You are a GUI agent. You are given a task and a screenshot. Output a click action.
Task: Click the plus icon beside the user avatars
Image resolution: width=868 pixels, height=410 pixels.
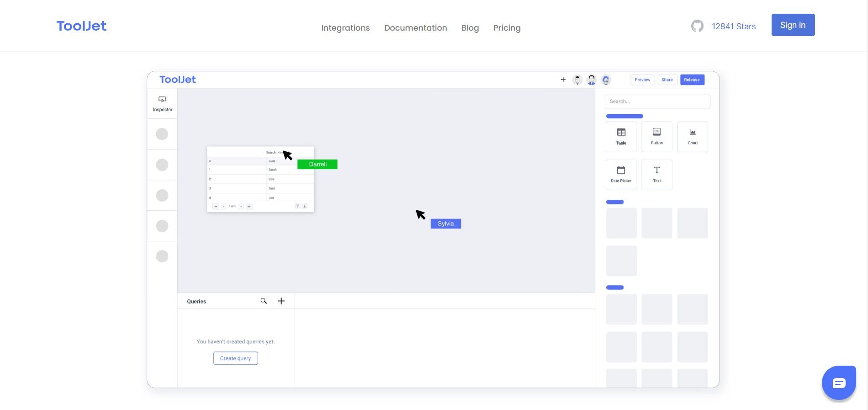coord(563,80)
